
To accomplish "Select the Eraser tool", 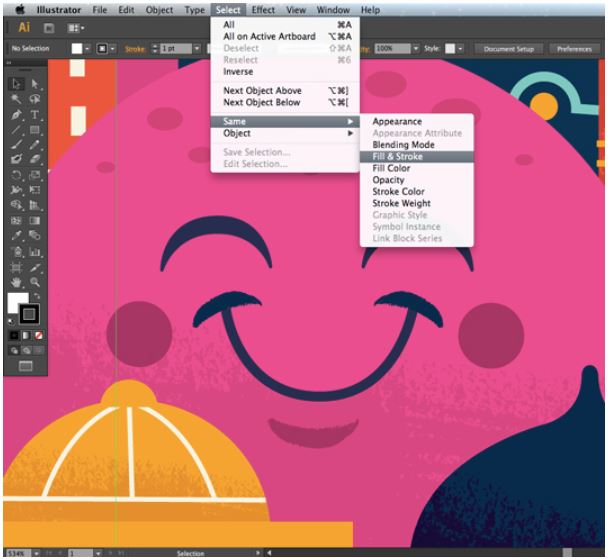I will (x=35, y=159).
